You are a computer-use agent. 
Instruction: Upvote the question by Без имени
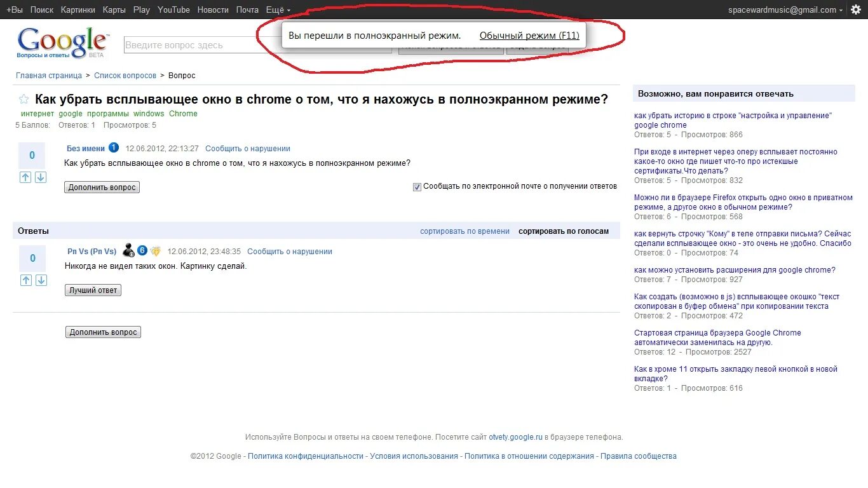click(25, 177)
